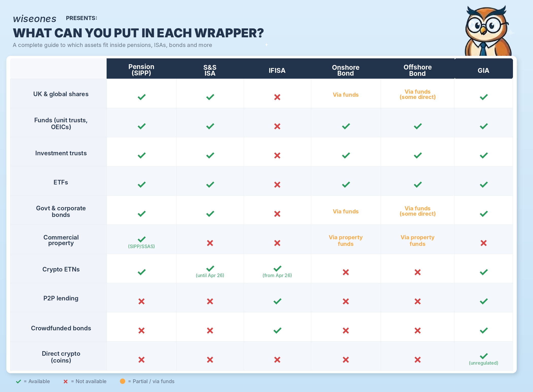Click the Investment trusts row label
This screenshot has height=392, width=533.
tap(61, 153)
